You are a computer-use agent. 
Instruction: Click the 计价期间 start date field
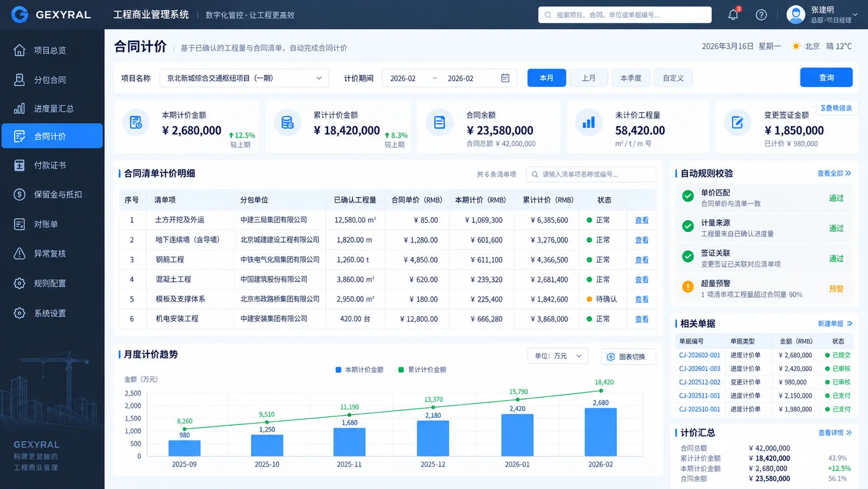click(x=403, y=78)
